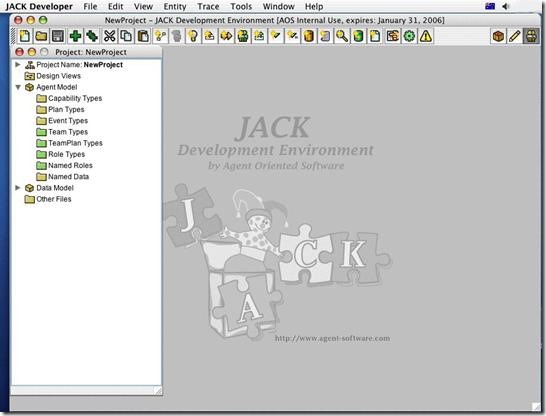Click the volume speaker menu bar icon
The width and height of the screenshot is (546, 416).
(x=506, y=6)
